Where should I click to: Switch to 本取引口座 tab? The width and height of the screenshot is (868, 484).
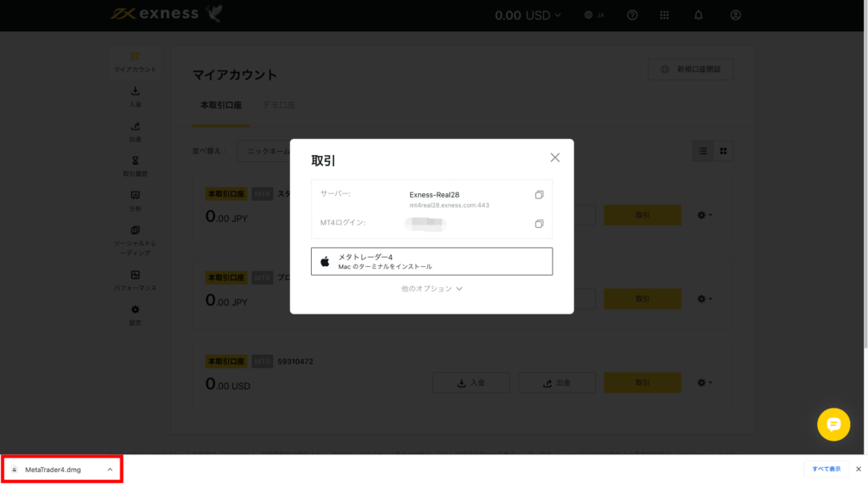(x=221, y=105)
